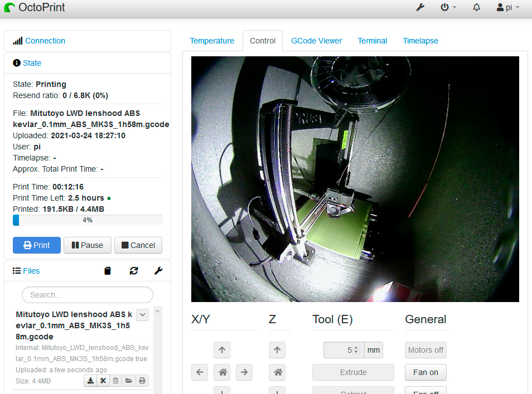Viewport: 532px width, 394px height.
Task: Turn the fan on
Action: tap(425, 372)
